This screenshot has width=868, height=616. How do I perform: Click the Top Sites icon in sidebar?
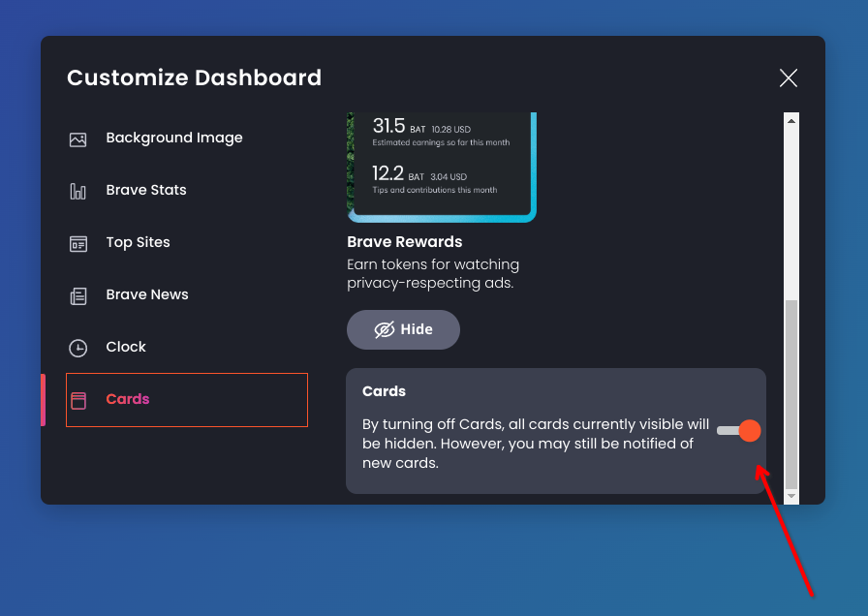coord(78,243)
